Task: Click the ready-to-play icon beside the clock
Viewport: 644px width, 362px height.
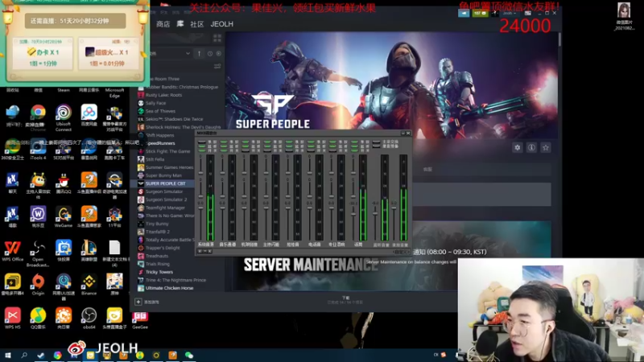Action: (218, 53)
